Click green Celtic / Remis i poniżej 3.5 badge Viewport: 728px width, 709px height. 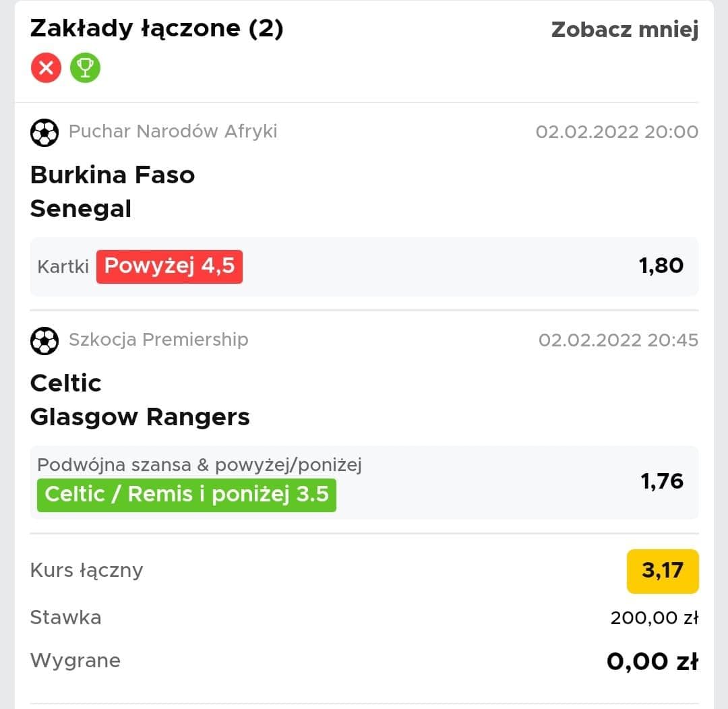click(186, 495)
